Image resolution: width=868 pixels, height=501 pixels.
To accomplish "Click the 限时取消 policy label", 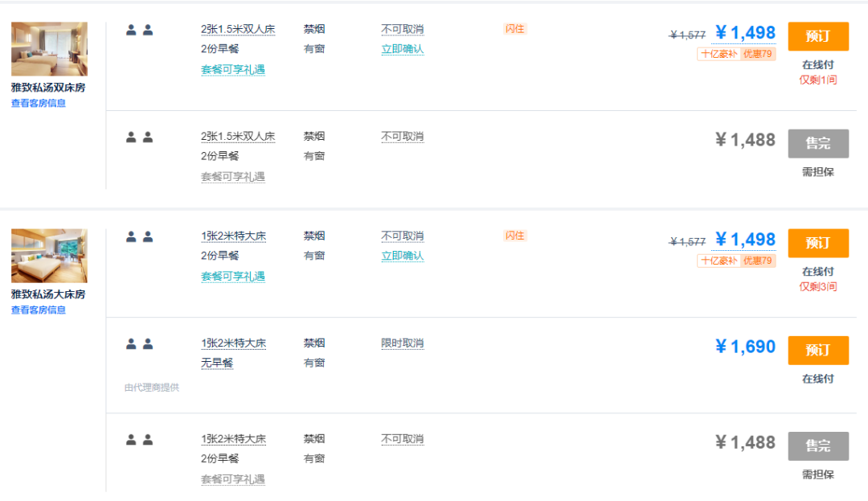I will (403, 343).
